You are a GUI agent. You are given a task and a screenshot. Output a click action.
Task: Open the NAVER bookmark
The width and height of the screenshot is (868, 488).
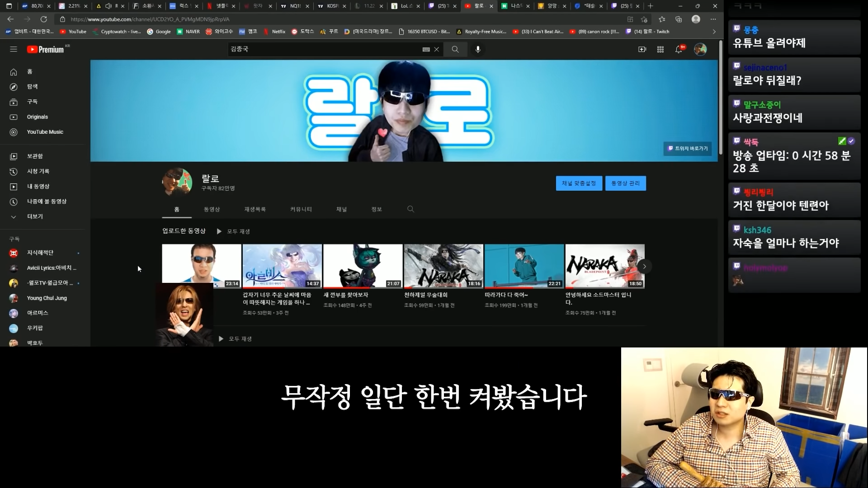pos(188,32)
